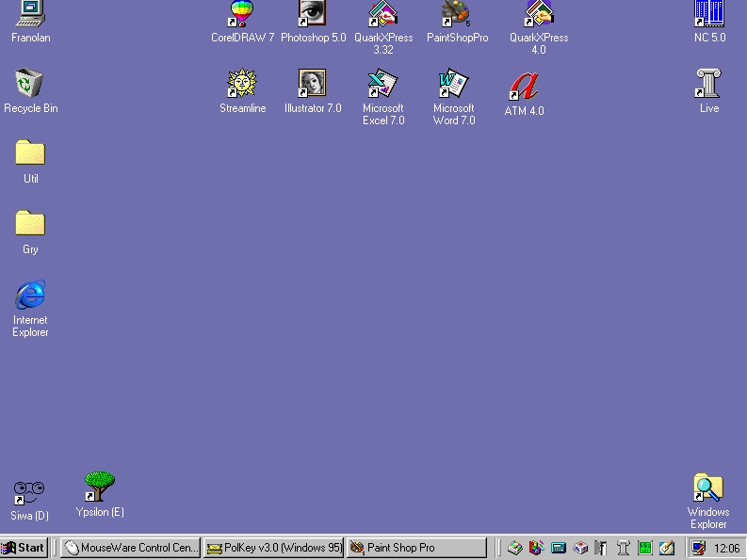This screenshot has height=560, width=747.
Task: Switch to MouseWare Control Center taskbar button
Action: tap(131, 548)
